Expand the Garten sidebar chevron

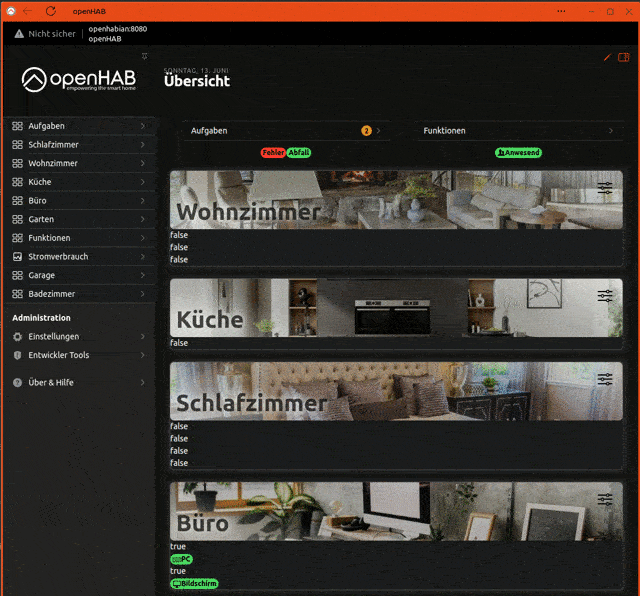coord(142,219)
